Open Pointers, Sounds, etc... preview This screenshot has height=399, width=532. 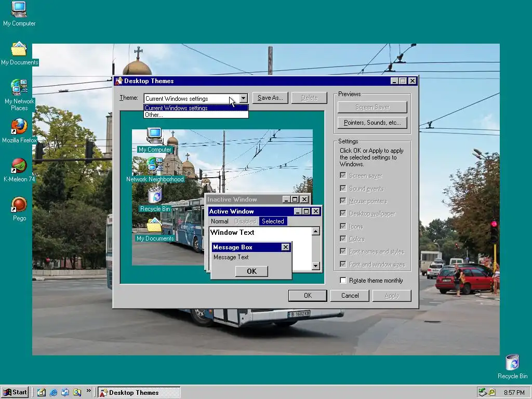[x=372, y=123]
